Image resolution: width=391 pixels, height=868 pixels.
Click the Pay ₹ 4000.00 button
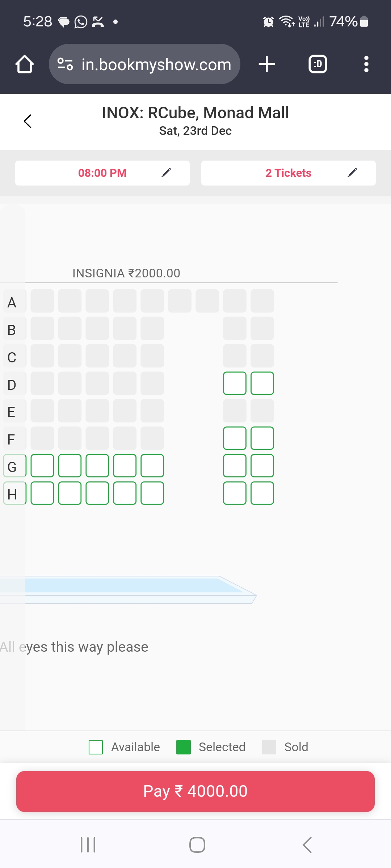tap(195, 791)
